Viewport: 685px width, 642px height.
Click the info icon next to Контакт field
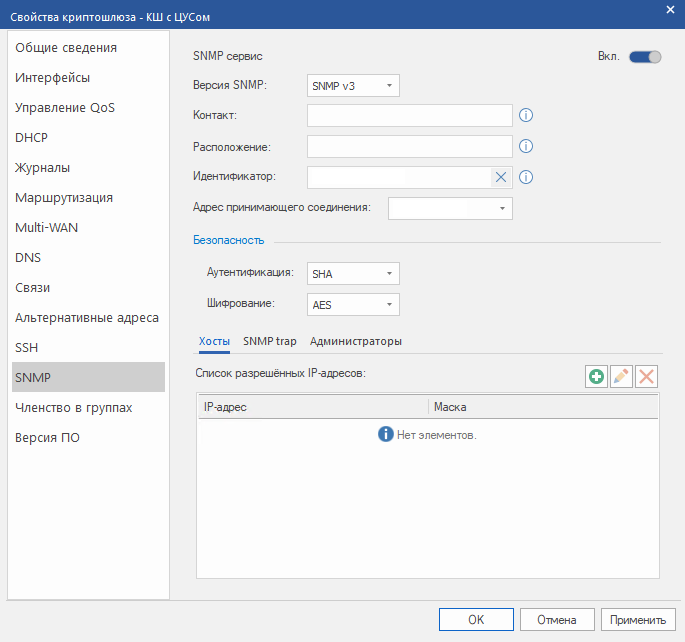pyautogui.click(x=525, y=116)
